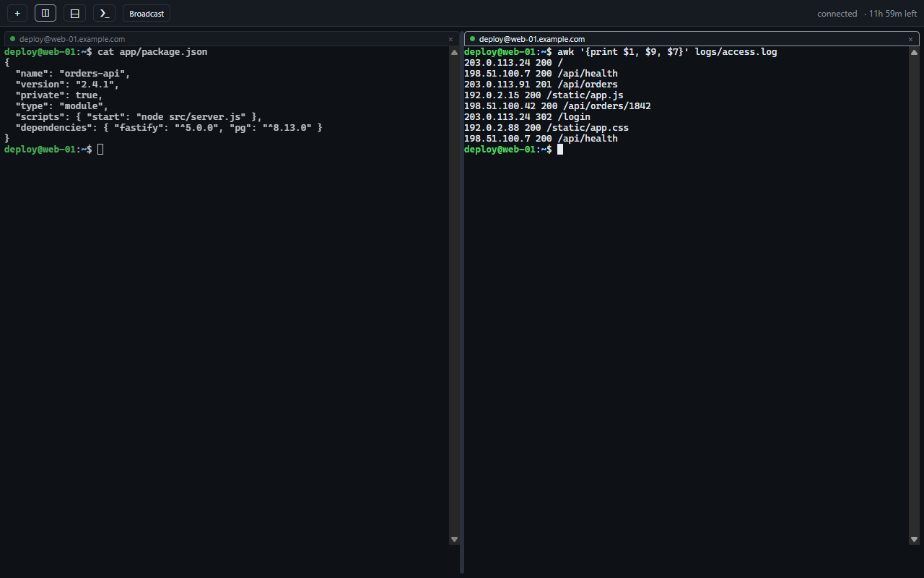
Task: Close the right terminal pane tab
Action: (910, 40)
